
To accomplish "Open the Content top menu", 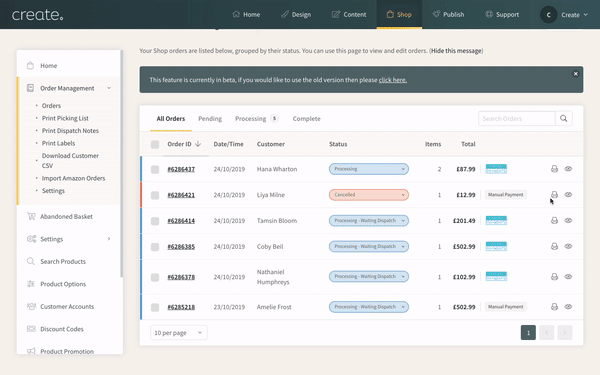I will click(x=349, y=15).
